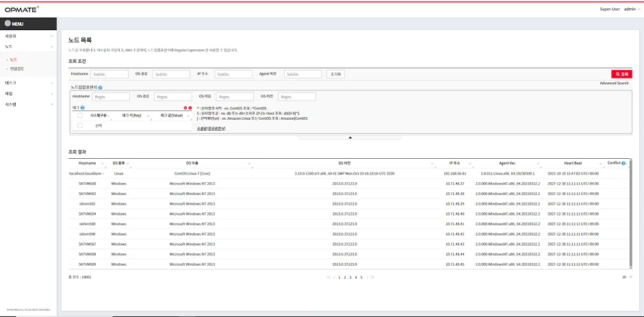Click results table vertical scrollbar
Screen dimensions: 644x317
(630, 214)
